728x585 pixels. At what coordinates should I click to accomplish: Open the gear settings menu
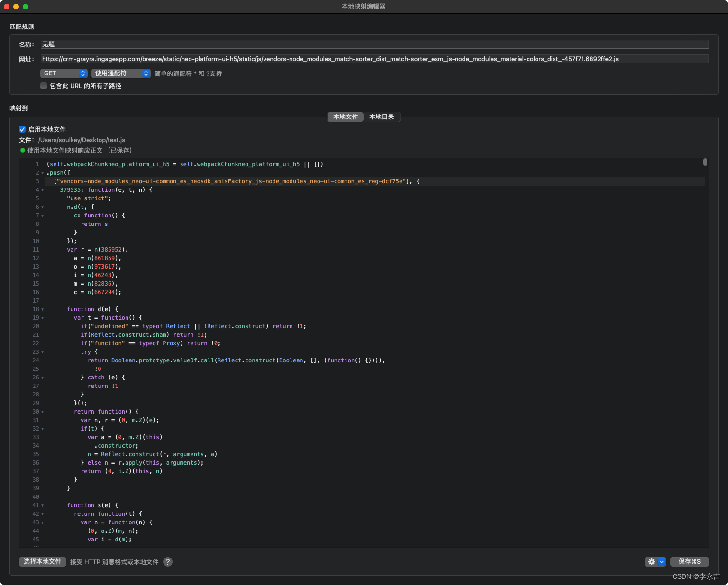pos(651,562)
